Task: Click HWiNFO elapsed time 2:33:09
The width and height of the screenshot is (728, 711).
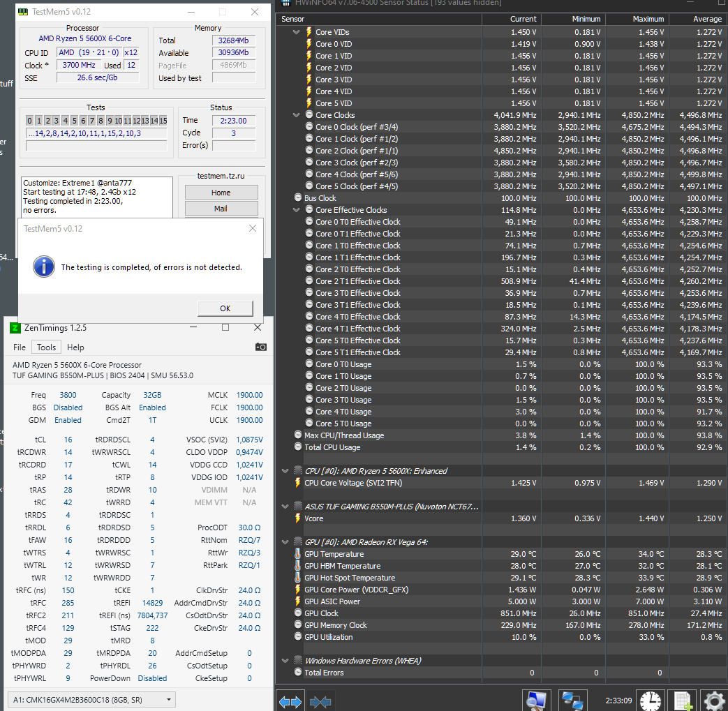Action: (x=618, y=701)
